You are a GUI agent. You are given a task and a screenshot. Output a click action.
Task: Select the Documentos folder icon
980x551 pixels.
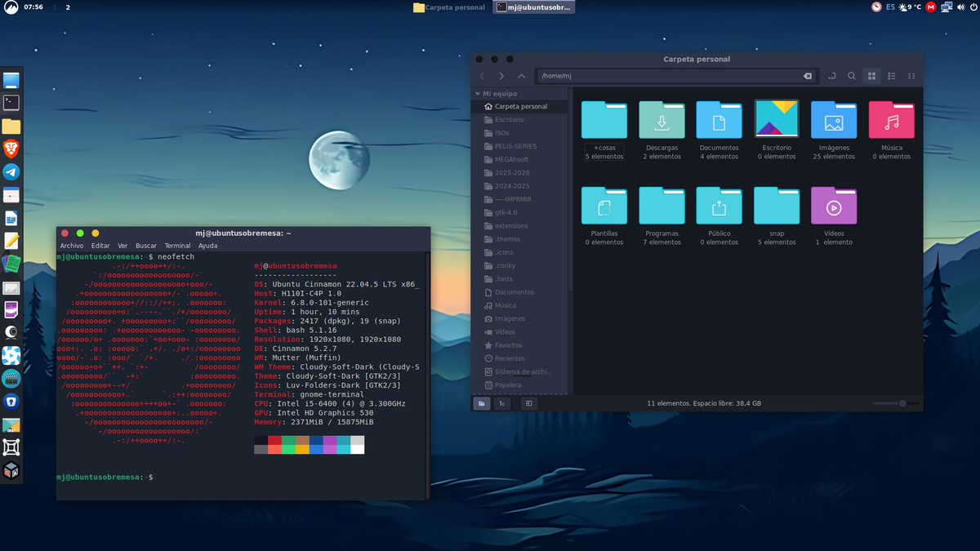[719, 120]
